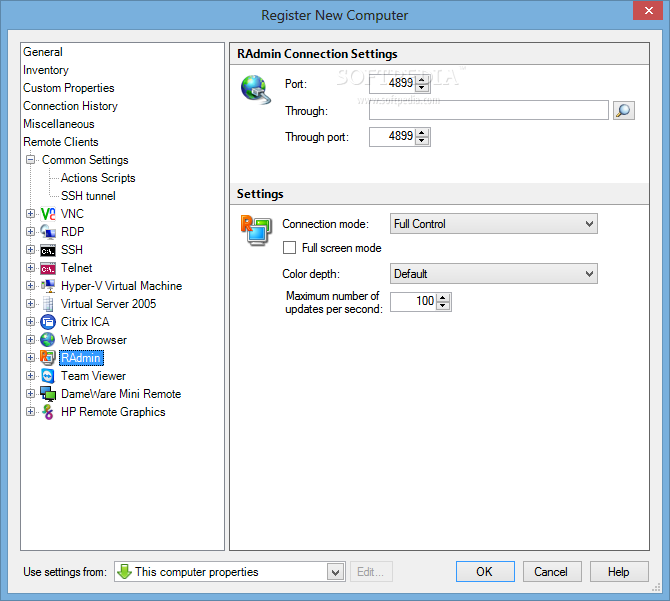
Task: Open the Color depth dropdown
Action: coord(494,274)
